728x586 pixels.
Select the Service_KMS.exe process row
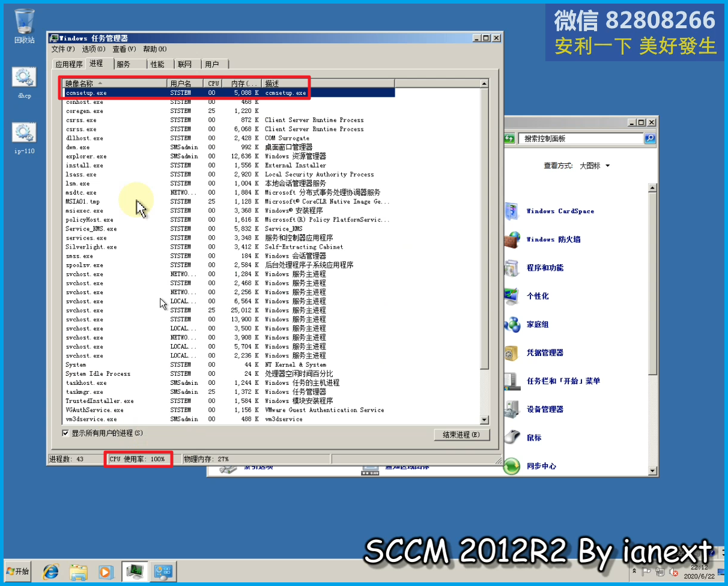coord(229,229)
